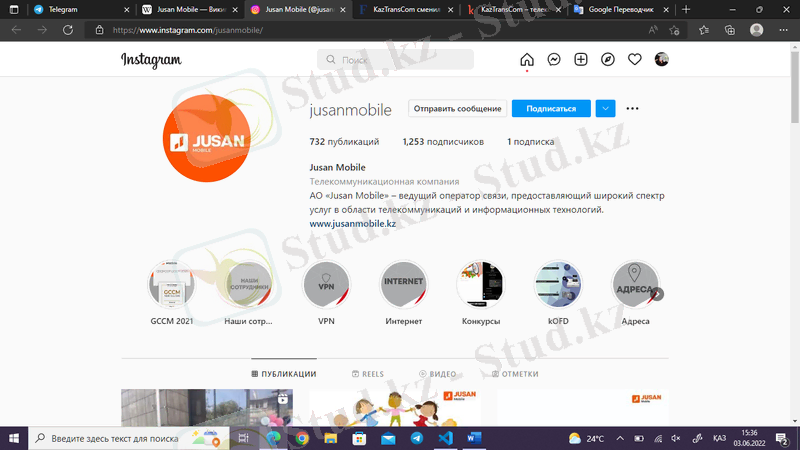Add page to favorites star icon
The height and width of the screenshot is (450, 800).
pos(674,30)
